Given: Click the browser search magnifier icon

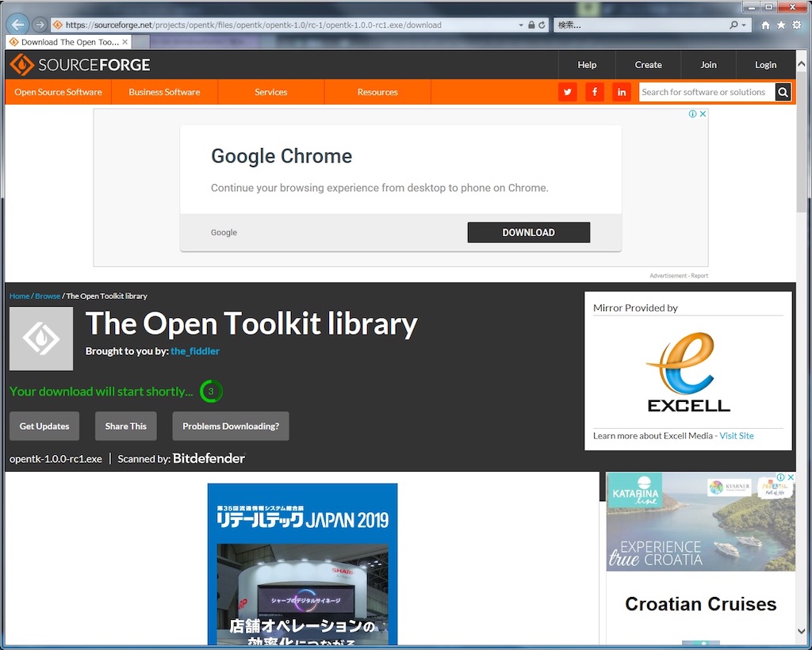Looking at the screenshot, I should 733,25.
